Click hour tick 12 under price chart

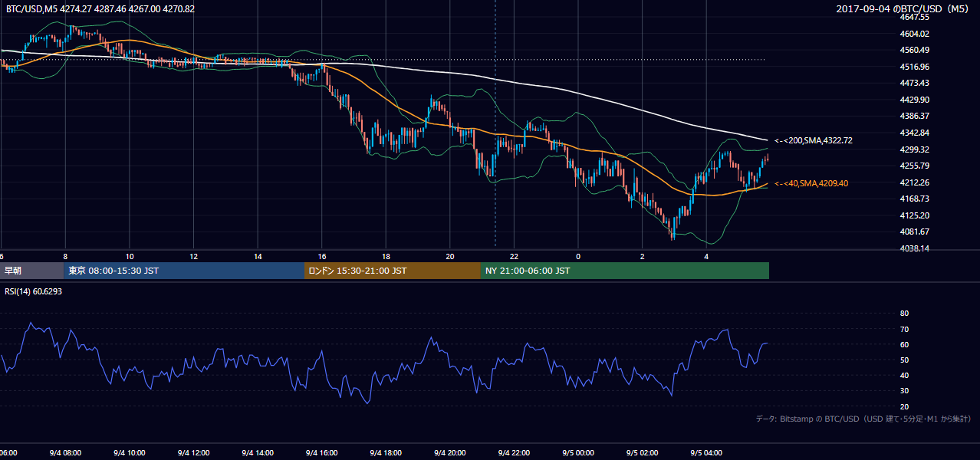[193, 257]
